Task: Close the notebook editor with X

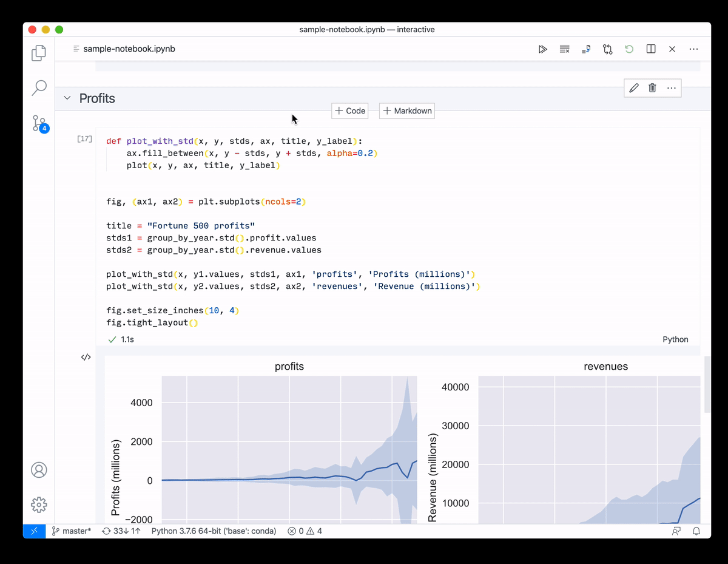Action: [x=672, y=49]
